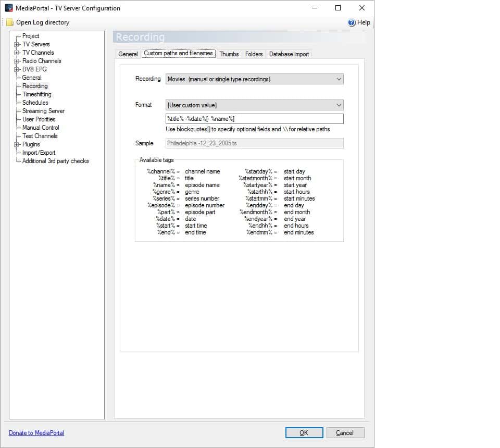Click the Cancel button
Screen dimensions: 500x448
[344, 433]
